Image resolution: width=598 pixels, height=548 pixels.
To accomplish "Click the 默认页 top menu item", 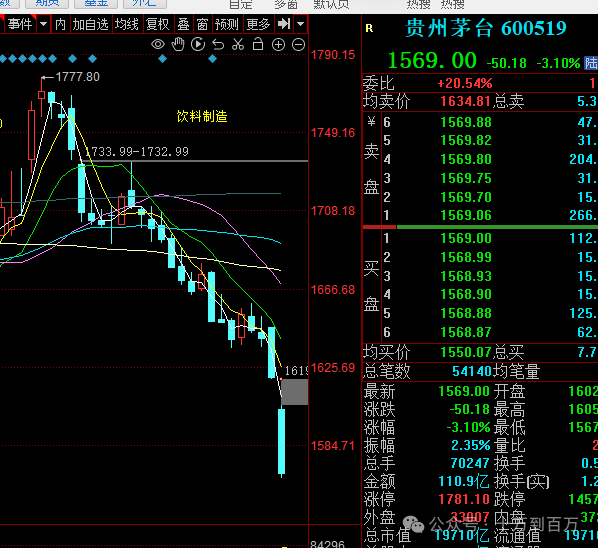I will point(331,4).
